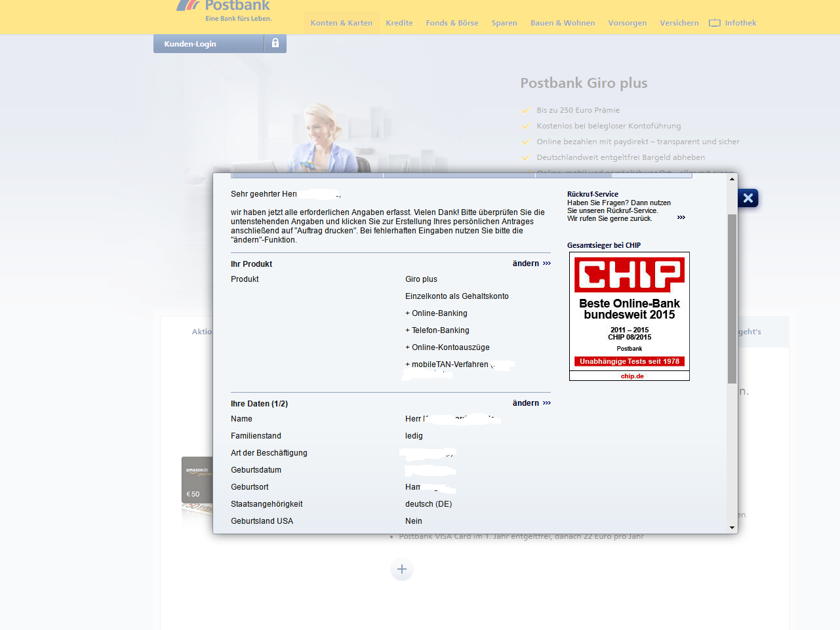The image size is (840, 630).
Task: Click the Rückruf-Service heading
Action: (593, 194)
